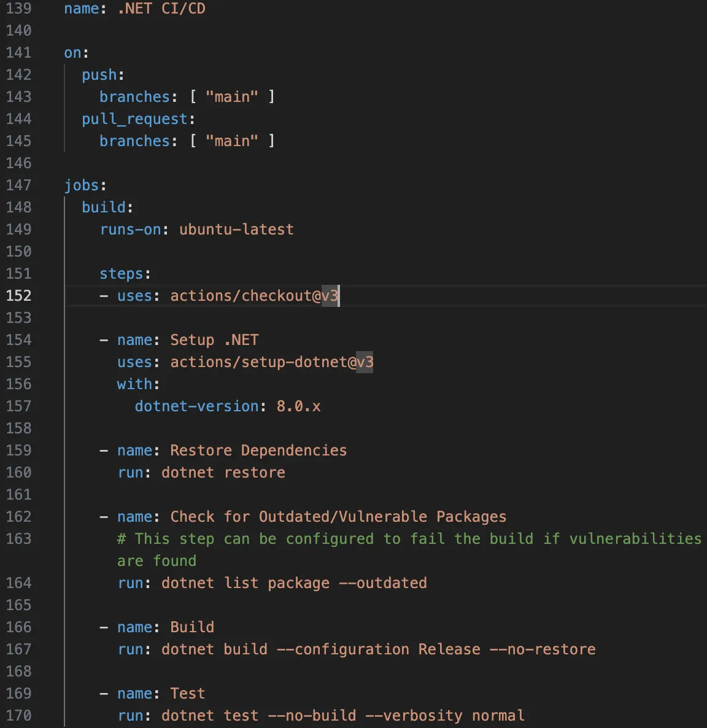Click the "jobs:" key on line 147
This screenshot has height=728, width=707.
point(82,185)
